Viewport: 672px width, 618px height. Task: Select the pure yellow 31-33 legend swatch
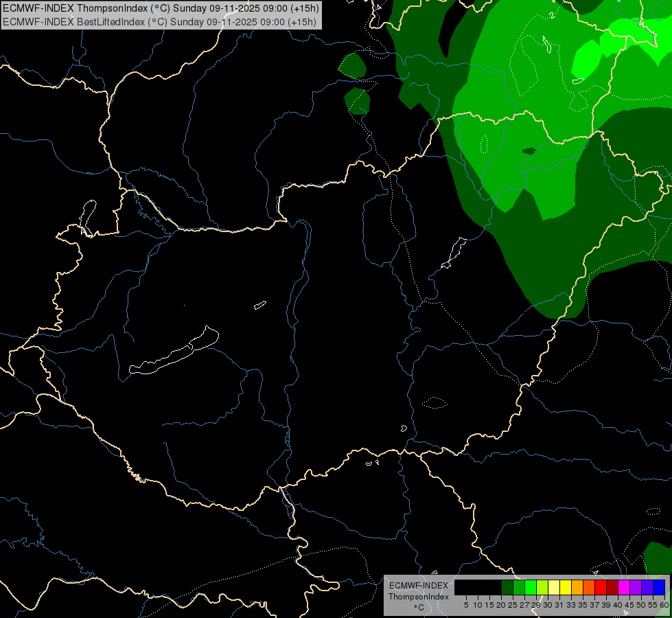566,587
